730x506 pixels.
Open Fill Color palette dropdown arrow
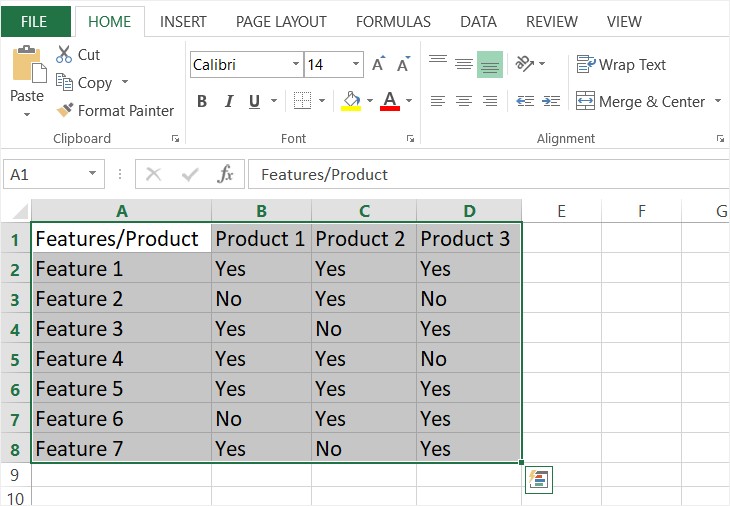[x=370, y=101]
